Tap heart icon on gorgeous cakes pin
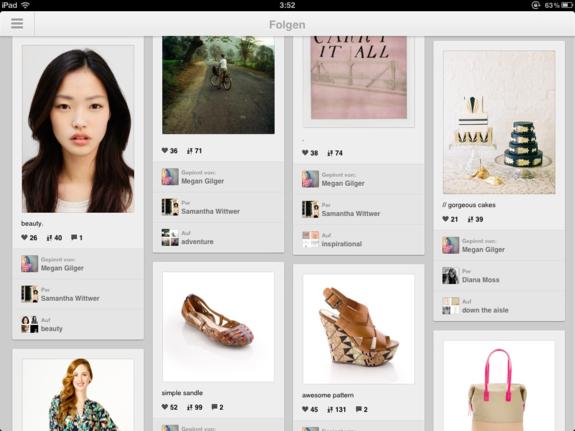 coord(446,219)
